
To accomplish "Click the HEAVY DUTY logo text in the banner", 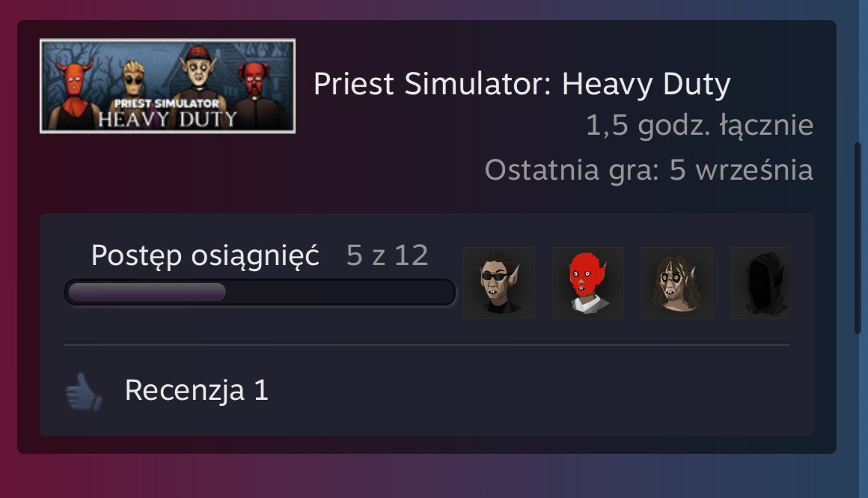I will (168, 119).
